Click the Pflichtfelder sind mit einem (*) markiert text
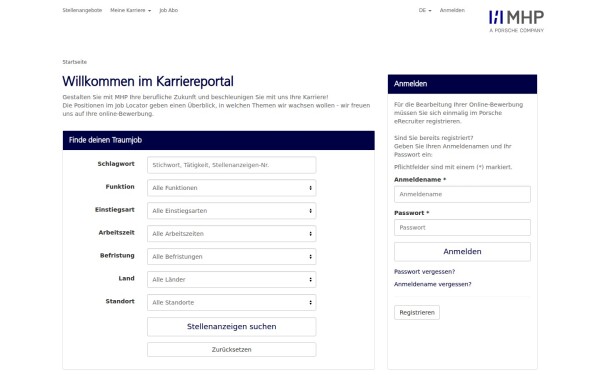Viewport: 600px width, 375px height. 453,167
